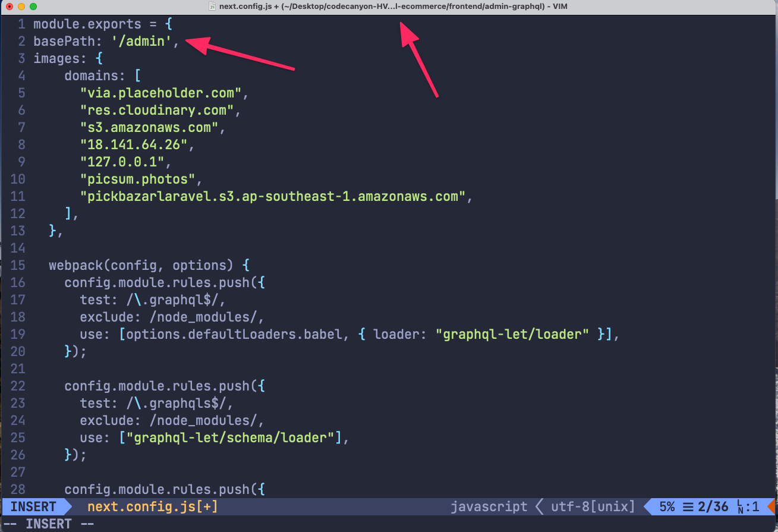Image resolution: width=778 pixels, height=532 pixels.
Task: Click the 5% scroll position indicator
Action: tap(667, 507)
